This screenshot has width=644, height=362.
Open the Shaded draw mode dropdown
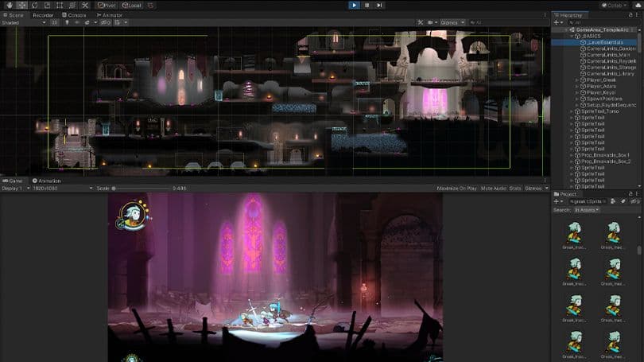pyautogui.click(x=24, y=22)
